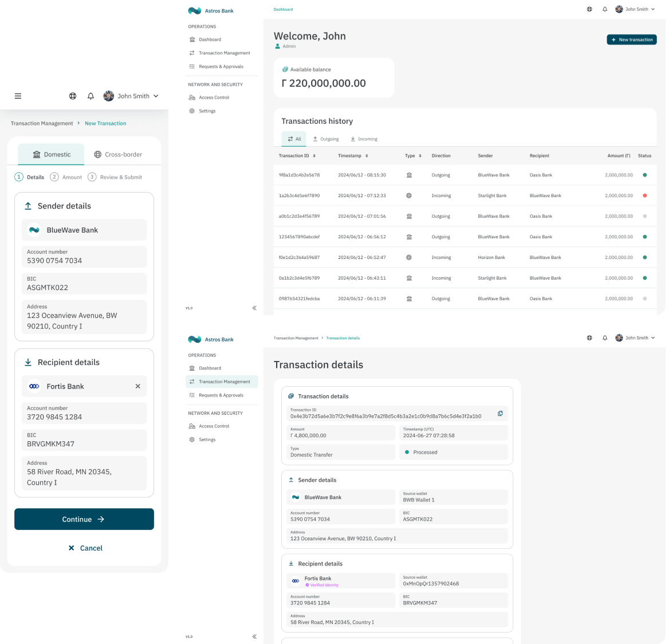Click globe type icon in 06:52:47 row
Image resolution: width=668 pixels, height=644 pixels.
coord(409,258)
